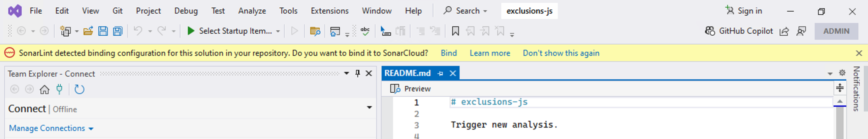Open the bookmark toolbar overflow options

point(512,34)
